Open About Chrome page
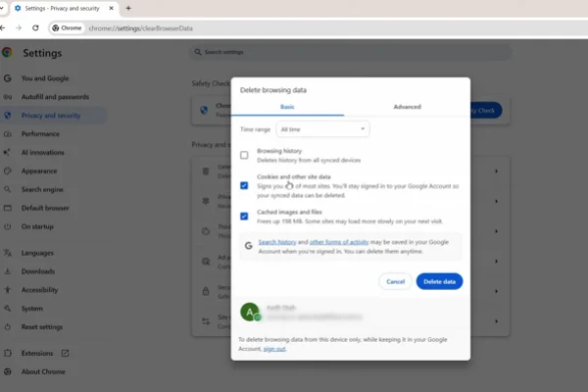588x392 pixels. [43, 371]
